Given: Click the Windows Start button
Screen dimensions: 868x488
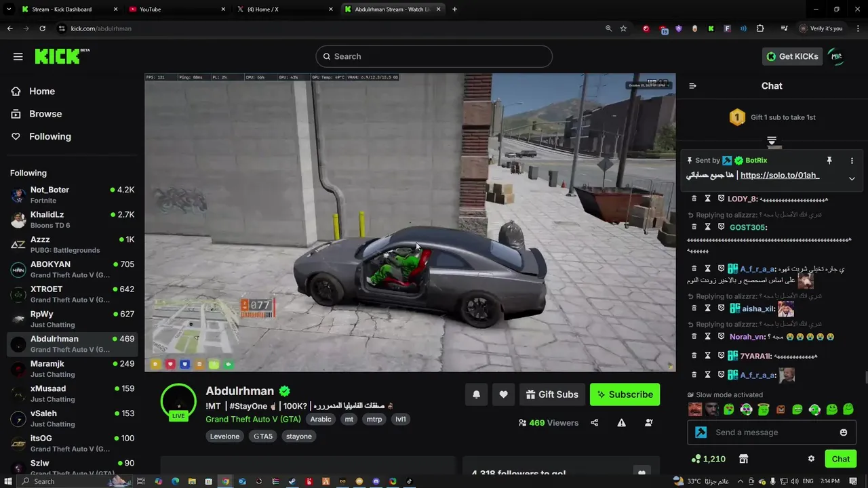Looking at the screenshot, I should pyautogui.click(x=7, y=481).
